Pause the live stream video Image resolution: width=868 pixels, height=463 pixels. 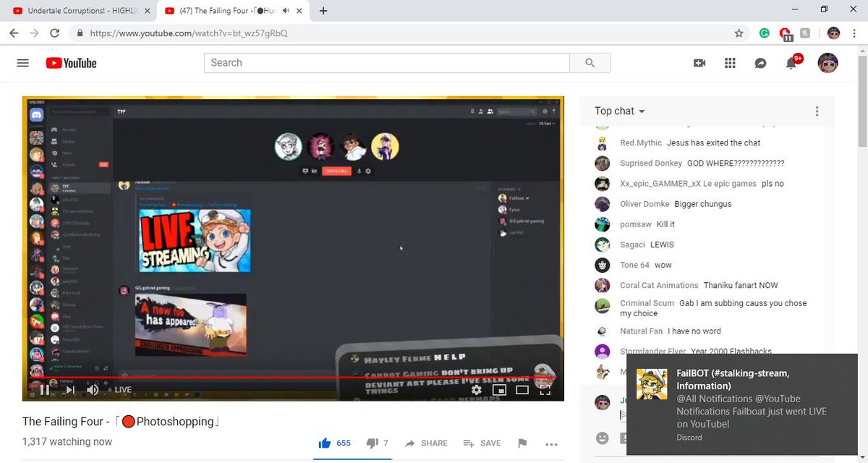(44, 390)
